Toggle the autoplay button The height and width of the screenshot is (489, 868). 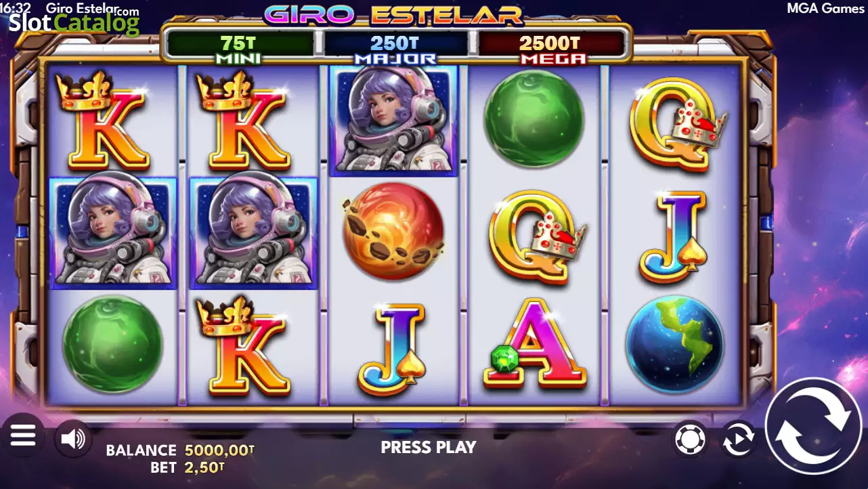[x=737, y=439]
